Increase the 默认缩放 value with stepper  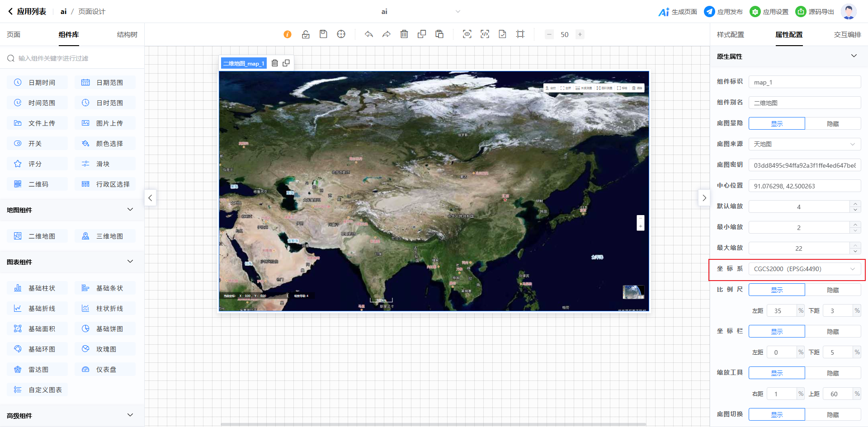(x=855, y=203)
